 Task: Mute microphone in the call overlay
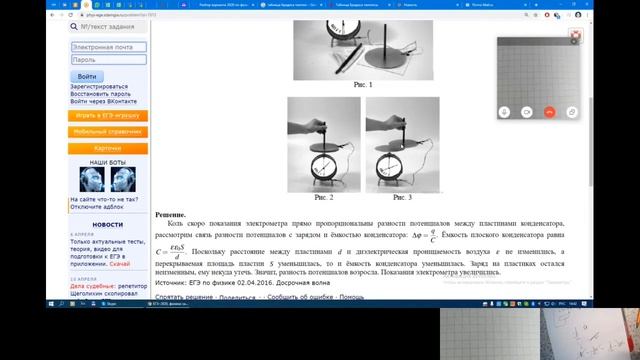click(504, 112)
